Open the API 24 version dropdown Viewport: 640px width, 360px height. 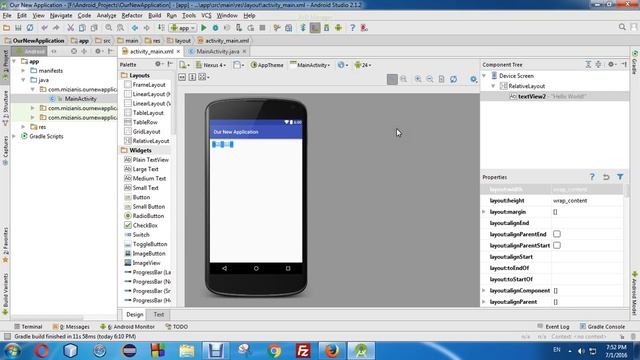pyautogui.click(x=362, y=65)
